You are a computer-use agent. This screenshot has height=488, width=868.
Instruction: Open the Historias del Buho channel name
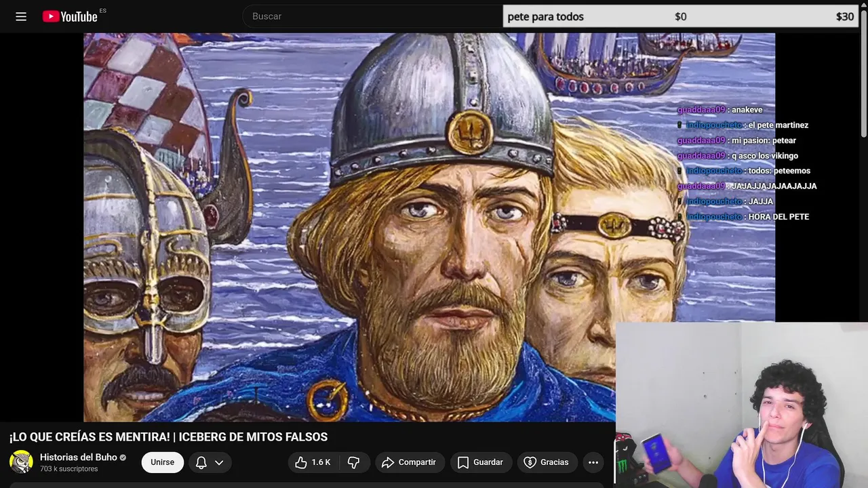(x=79, y=457)
